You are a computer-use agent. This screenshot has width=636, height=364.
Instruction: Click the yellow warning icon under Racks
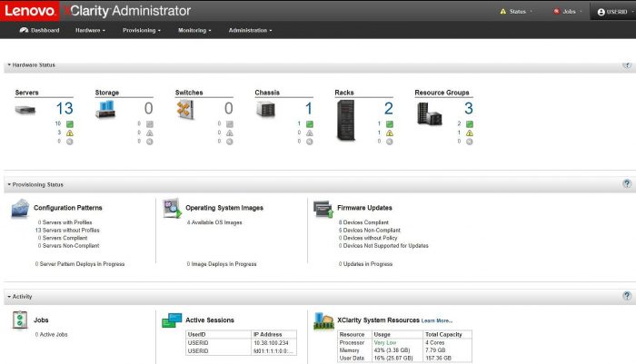click(390, 133)
